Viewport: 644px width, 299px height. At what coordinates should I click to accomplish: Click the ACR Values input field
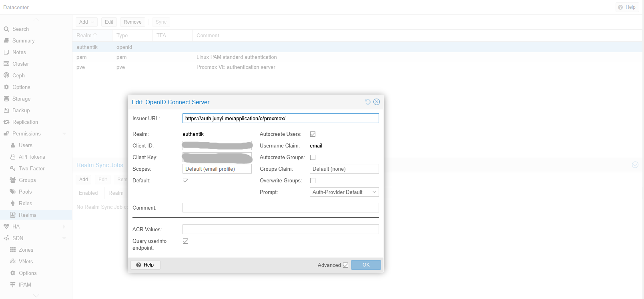tap(281, 229)
